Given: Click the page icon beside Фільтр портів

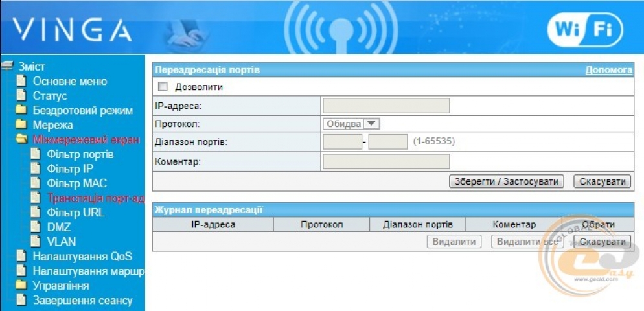Looking at the screenshot, I should pos(36,154).
